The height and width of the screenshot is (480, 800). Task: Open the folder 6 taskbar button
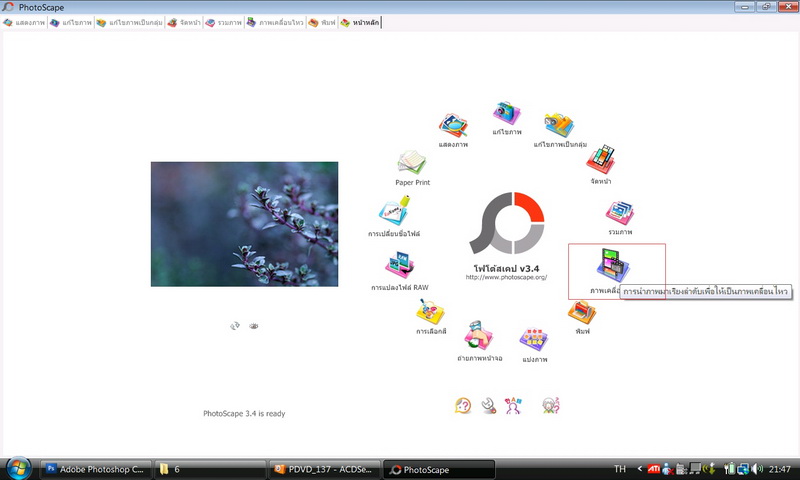point(211,469)
